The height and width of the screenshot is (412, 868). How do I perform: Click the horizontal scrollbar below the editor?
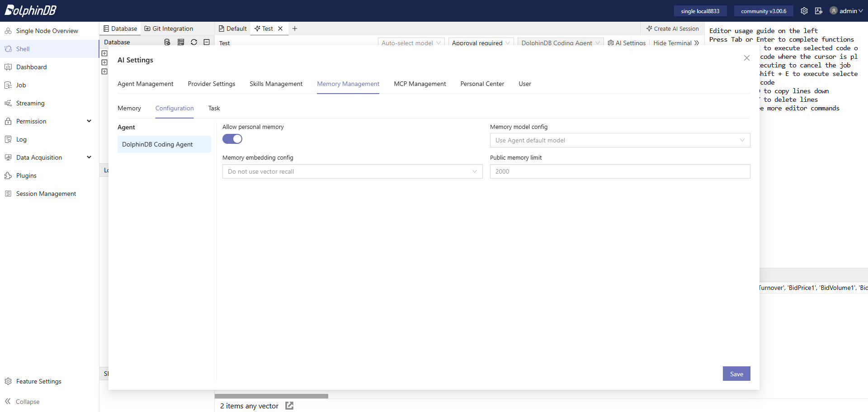pyautogui.click(x=271, y=396)
